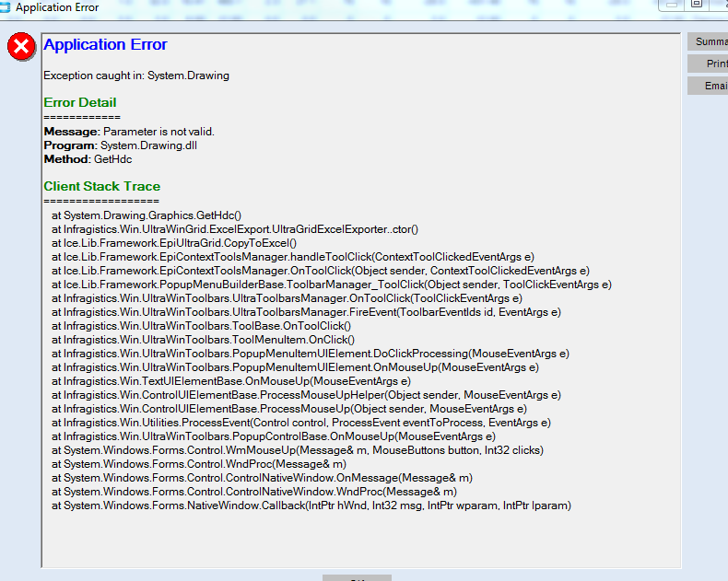
Task: Click the NativeWindow.Callback trace line
Action: click(x=311, y=505)
